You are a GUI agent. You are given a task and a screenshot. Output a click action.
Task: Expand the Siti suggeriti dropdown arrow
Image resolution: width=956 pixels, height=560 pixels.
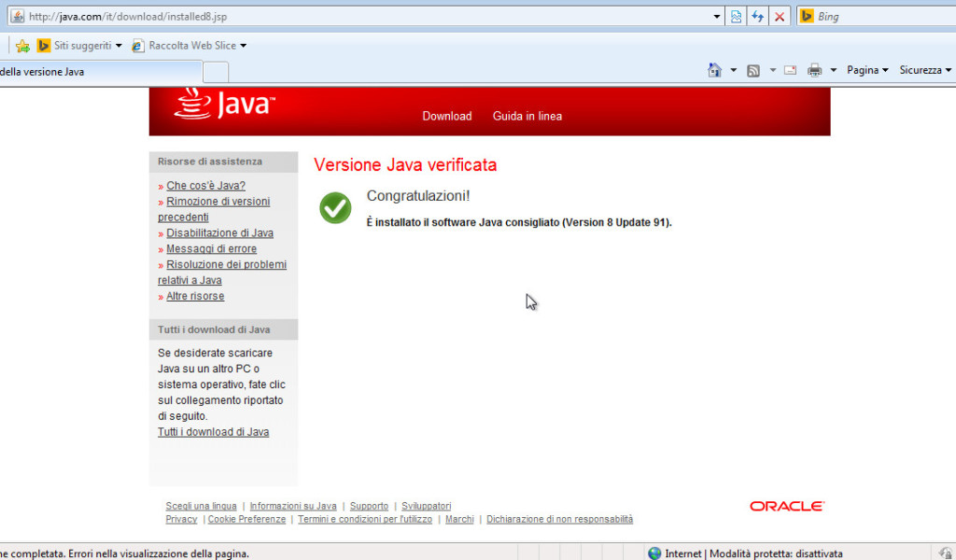(x=119, y=46)
